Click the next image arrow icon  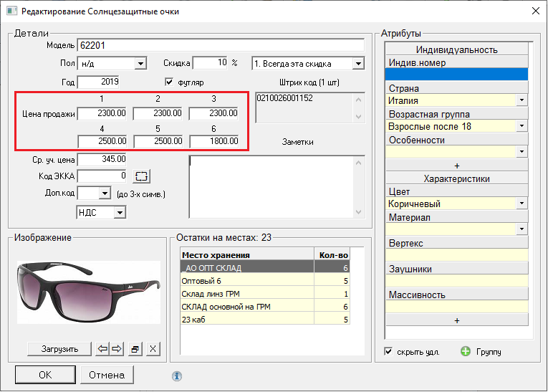(116, 349)
